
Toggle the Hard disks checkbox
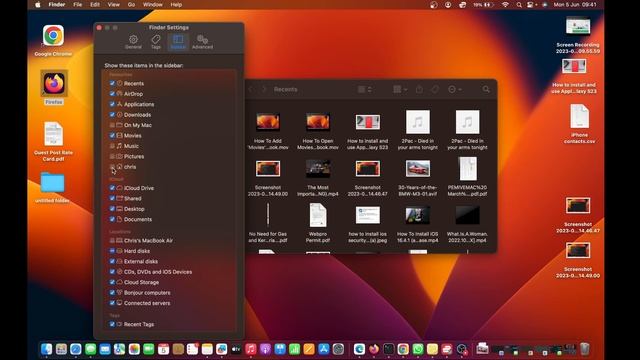112,251
